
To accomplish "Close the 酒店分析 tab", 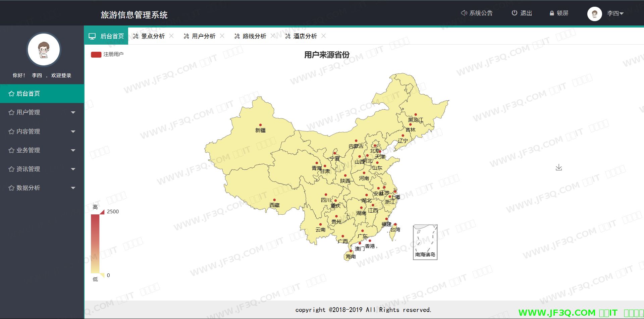I will click(323, 36).
